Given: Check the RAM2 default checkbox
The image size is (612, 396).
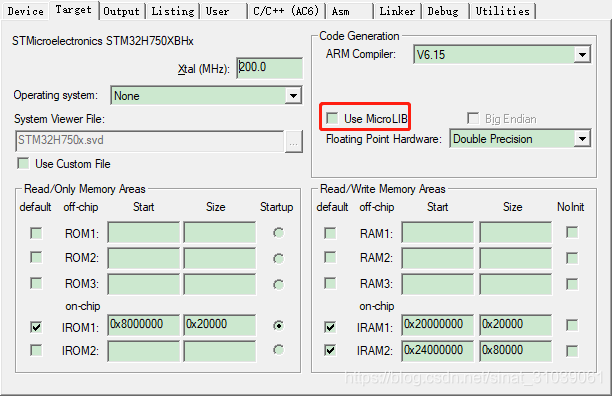Looking at the screenshot, I should coord(330,257).
